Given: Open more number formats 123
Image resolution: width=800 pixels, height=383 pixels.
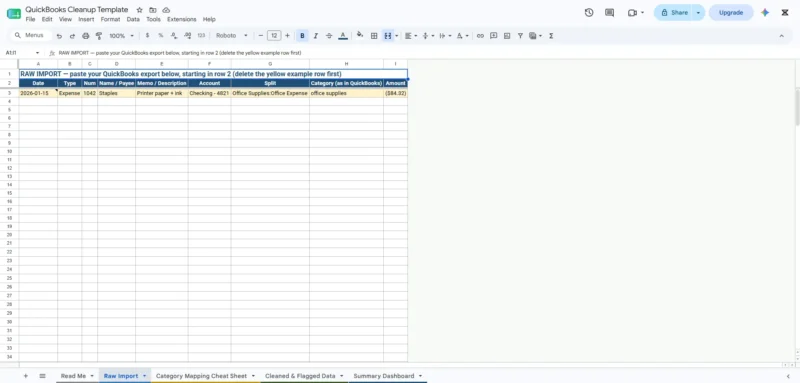Looking at the screenshot, I should 201,36.
